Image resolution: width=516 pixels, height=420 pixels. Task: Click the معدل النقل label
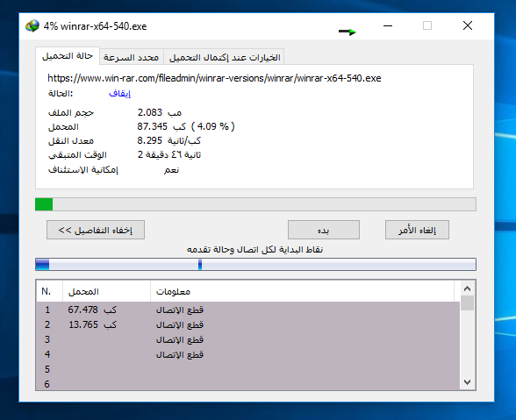pos(71,141)
